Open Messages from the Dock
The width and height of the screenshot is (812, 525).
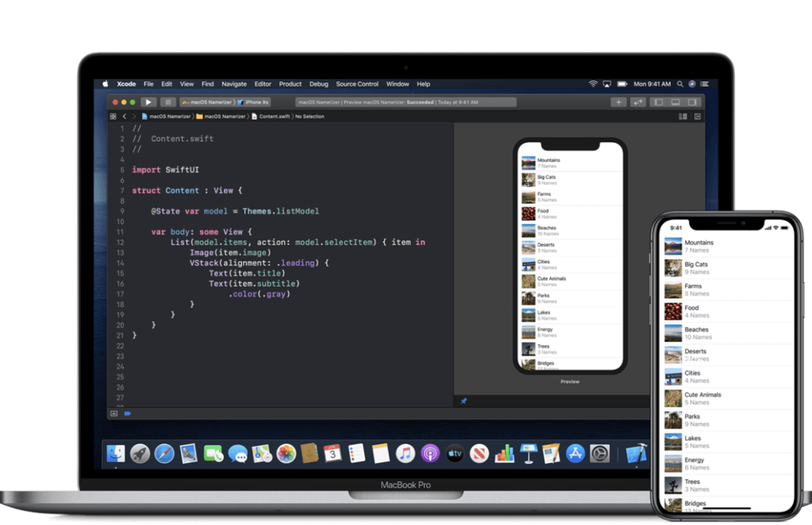coord(238,454)
